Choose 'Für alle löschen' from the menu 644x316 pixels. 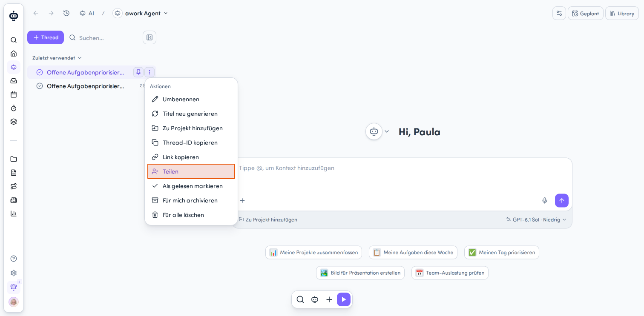(191, 215)
